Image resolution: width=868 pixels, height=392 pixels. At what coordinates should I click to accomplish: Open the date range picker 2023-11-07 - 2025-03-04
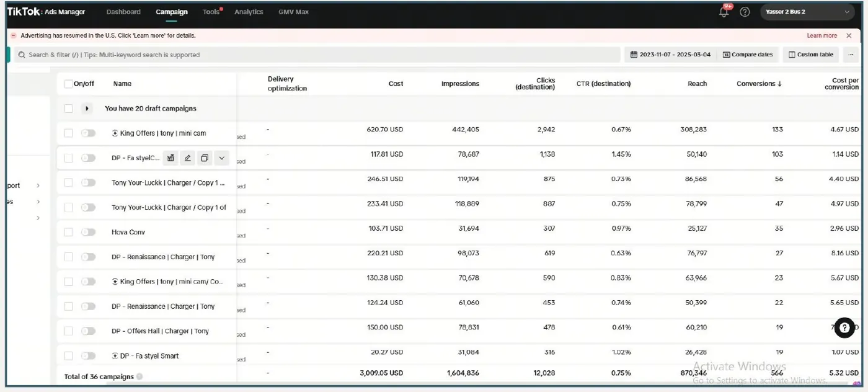coord(670,55)
